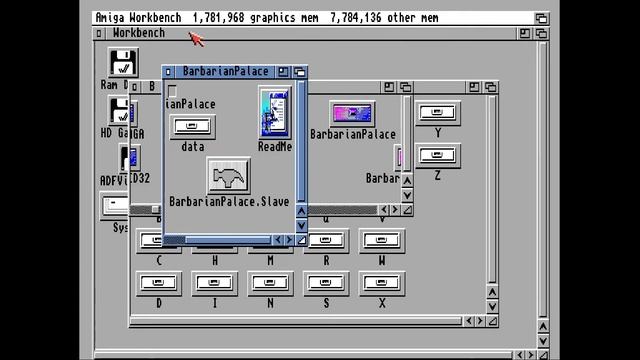Click down arrow of the Workbench window
This screenshot has height=360, width=640.
pos(542,341)
